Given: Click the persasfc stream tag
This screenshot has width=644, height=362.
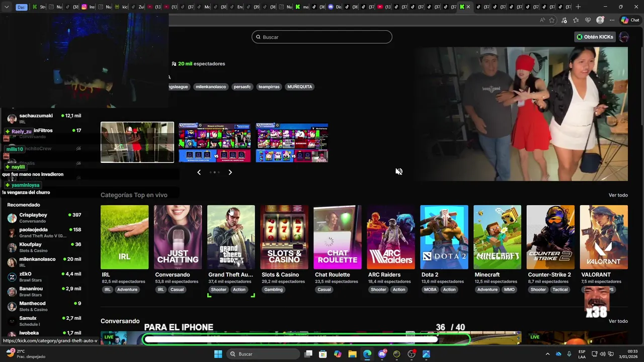Looking at the screenshot, I should 242,86.
